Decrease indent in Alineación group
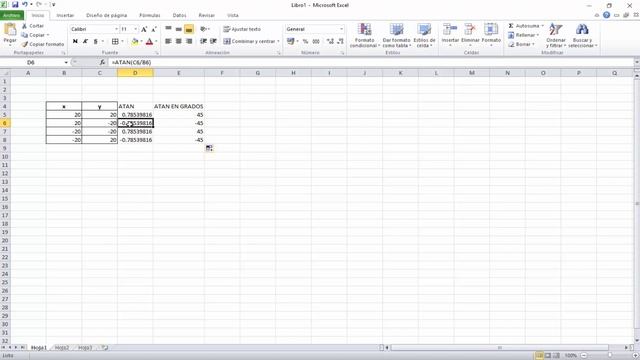Image resolution: width=640 pixels, height=360 pixels. 203,41
